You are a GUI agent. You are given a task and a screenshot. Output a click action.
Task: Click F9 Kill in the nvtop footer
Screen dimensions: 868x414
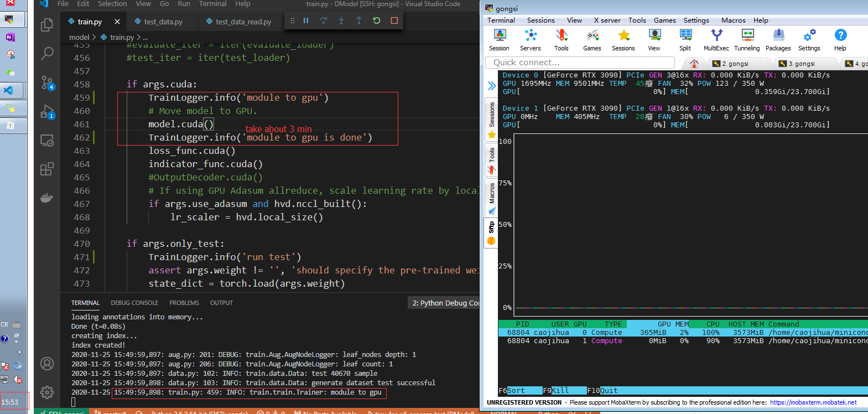[x=563, y=390]
